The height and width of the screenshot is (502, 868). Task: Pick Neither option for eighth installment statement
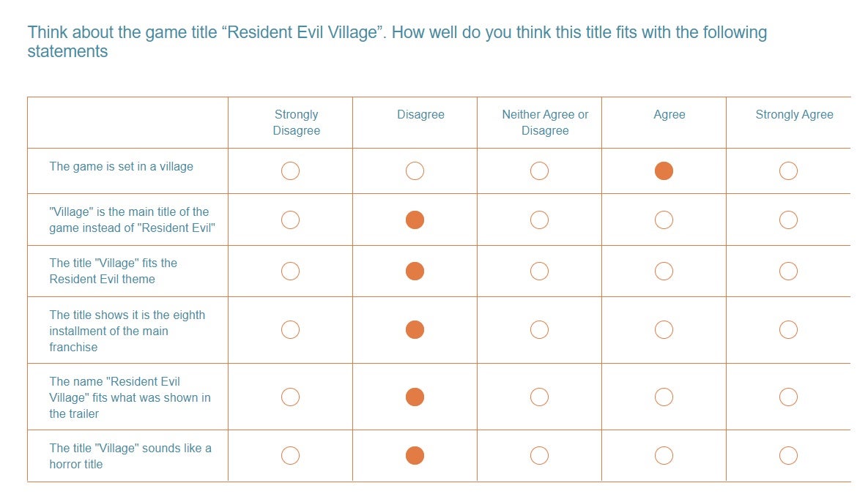click(x=539, y=329)
